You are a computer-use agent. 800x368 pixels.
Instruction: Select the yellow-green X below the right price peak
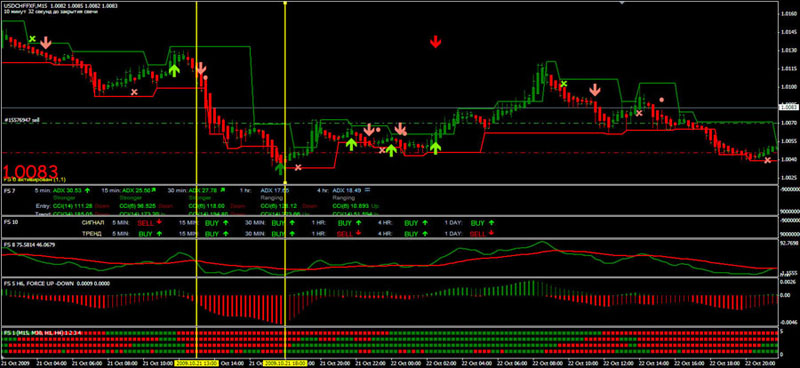pyautogui.click(x=563, y=84)
